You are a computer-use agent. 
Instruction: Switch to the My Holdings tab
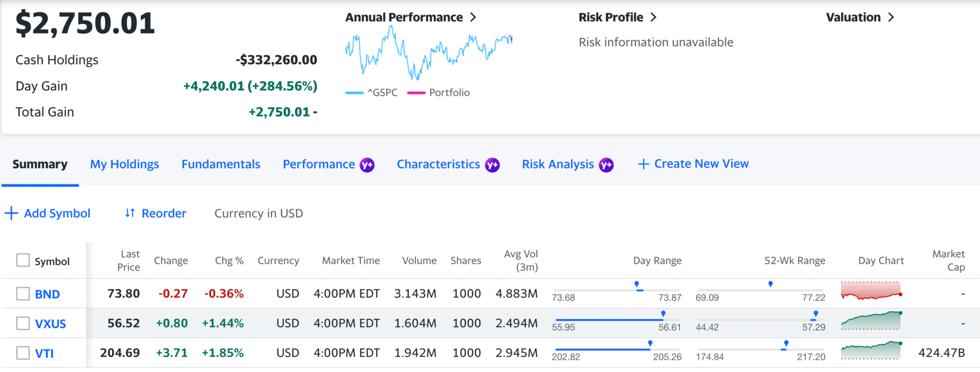[124, 164]
